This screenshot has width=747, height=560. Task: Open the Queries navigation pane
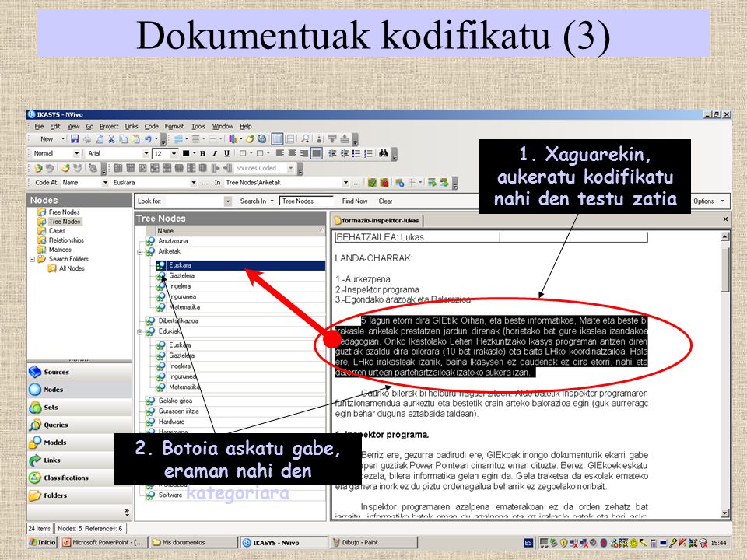79,425
